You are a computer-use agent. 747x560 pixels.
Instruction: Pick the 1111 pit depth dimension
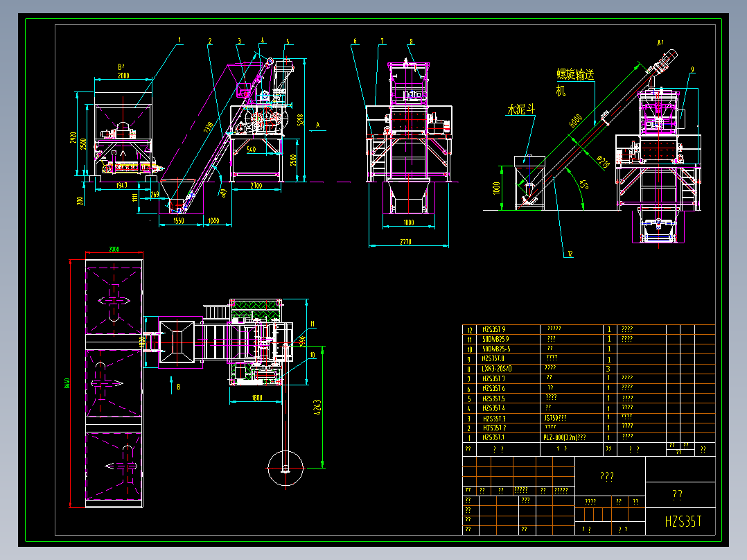pos(135,197)
